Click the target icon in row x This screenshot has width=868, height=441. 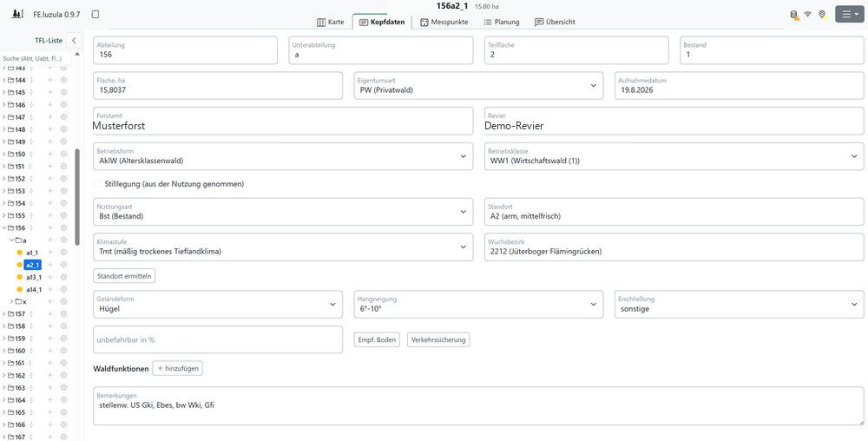coord(63,301)
